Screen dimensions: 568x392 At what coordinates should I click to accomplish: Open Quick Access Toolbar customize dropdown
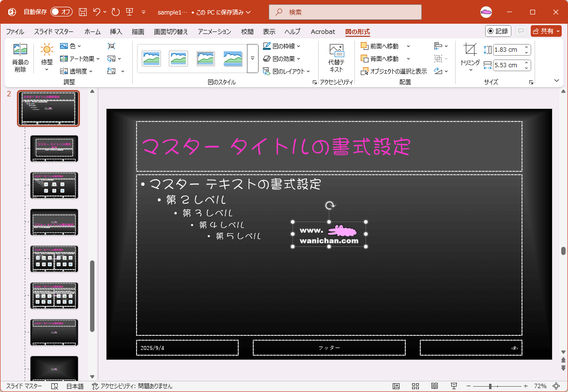[x=143, y=12]
